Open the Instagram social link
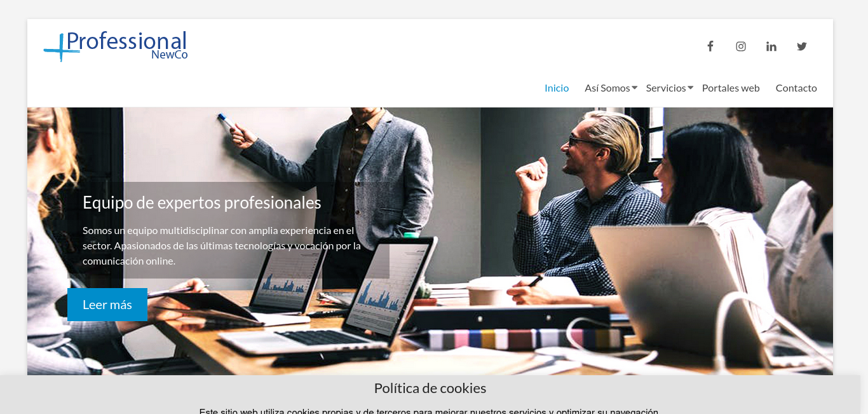This screenshot has height=414, width=868. [741, 46]
